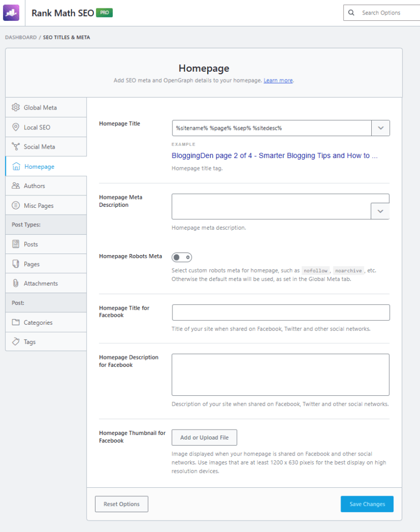The height and width of the screenshot is (532, 420).
Task: Open the Local SEO tab
Action: (x=46, y=127)
